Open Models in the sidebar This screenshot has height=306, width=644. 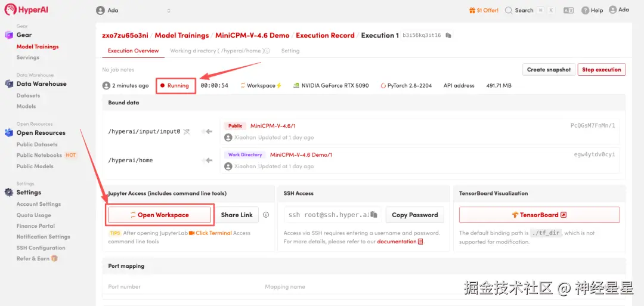click(x=26, y=106)
